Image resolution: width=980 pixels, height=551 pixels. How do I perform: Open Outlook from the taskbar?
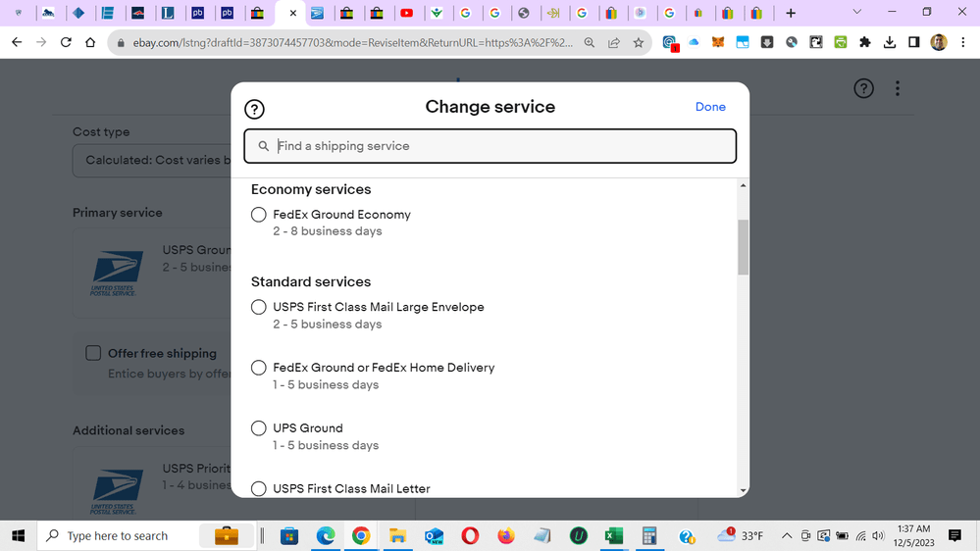(x=434, y=536)
